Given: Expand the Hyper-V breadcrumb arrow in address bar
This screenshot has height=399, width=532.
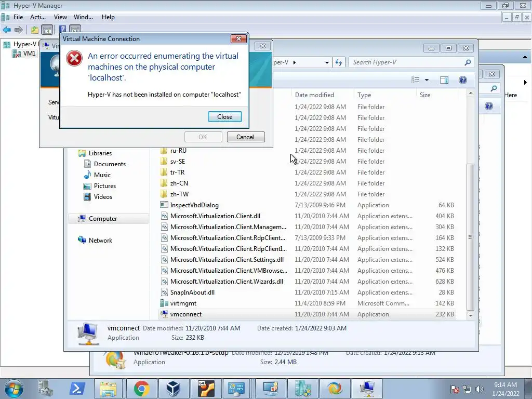Looking at the screenshot, I should coord(295,62).
